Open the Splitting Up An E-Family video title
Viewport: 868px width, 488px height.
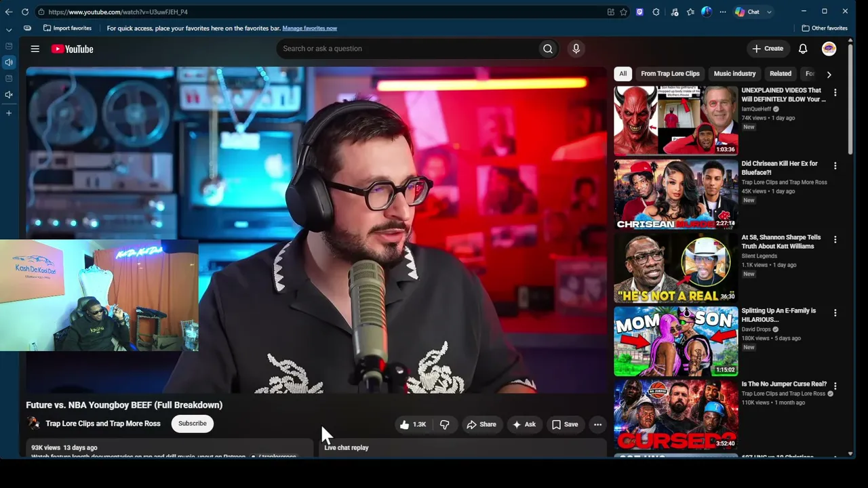click(x=778, y=315)
